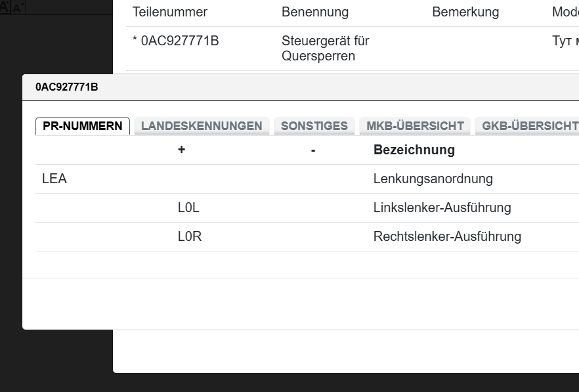Click the Linkslenker-Ausführung description
Screen dimensions: 579x392
(442, 207)
